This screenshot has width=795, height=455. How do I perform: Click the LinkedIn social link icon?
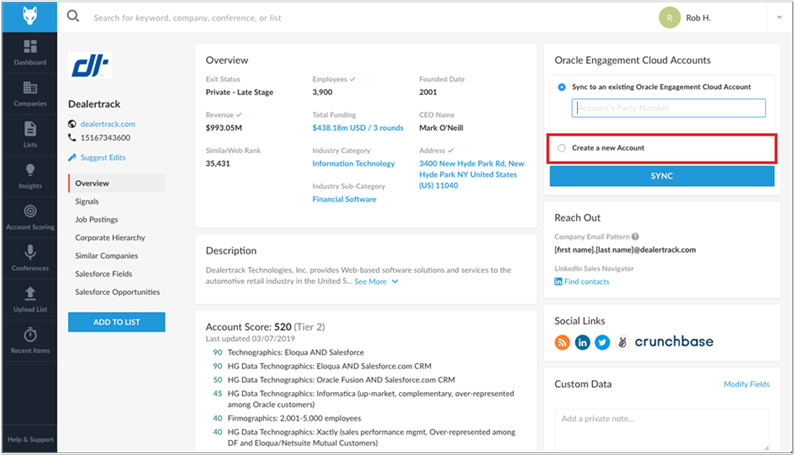[x=582, y=342]
